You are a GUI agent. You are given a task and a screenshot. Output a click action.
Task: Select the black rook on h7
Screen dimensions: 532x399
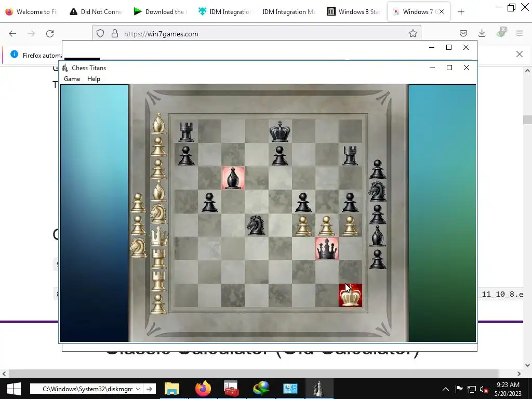tap(350, 155)
